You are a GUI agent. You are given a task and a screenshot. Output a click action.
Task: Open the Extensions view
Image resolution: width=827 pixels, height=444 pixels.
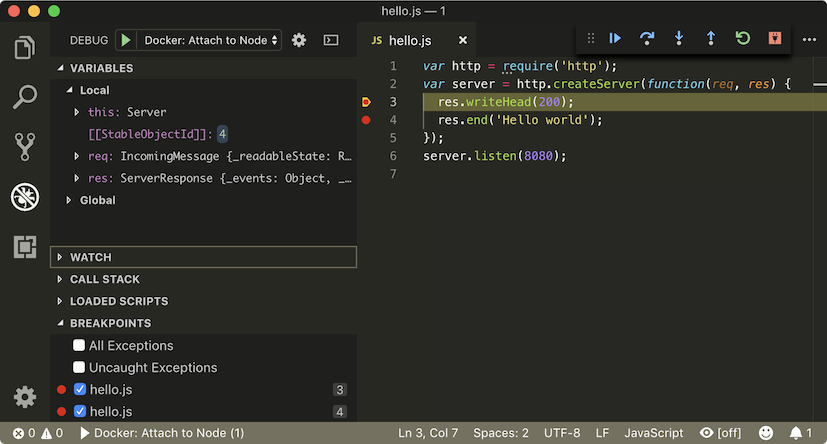pos(25,247)
